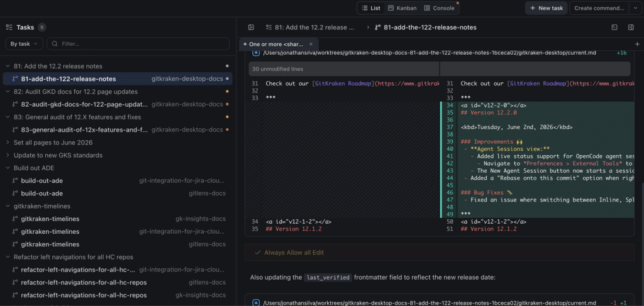Image resolution: width=644 pixels, height=306 pixels.
Task: Click the Tasks count badge 9
Action: tap(42, 28)
